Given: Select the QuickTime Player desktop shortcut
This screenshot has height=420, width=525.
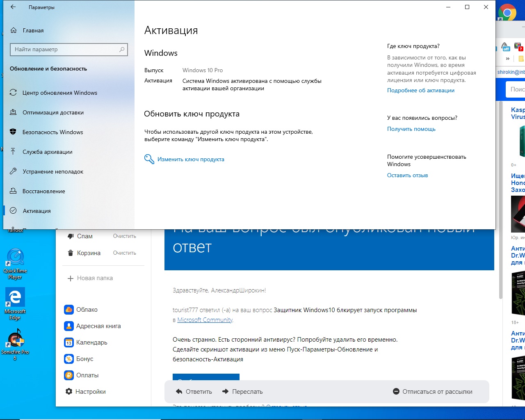Looking at the screenshot, I should coord(15,264).
